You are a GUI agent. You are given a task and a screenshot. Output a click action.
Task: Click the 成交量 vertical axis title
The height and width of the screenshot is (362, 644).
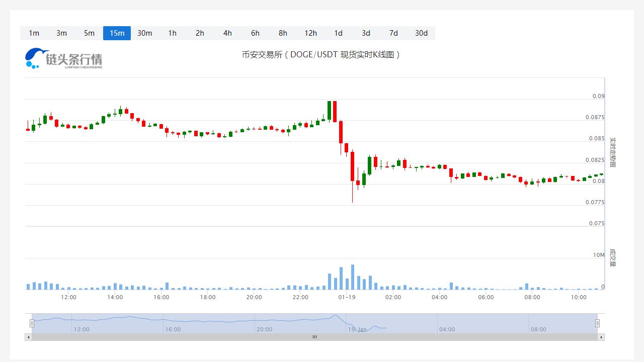[612, 257]
